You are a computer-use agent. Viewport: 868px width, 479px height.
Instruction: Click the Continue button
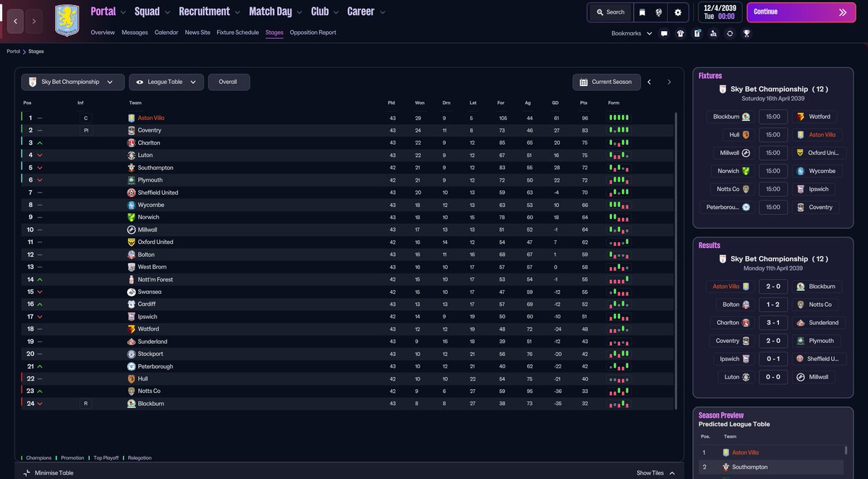click(x=801, y=12)
